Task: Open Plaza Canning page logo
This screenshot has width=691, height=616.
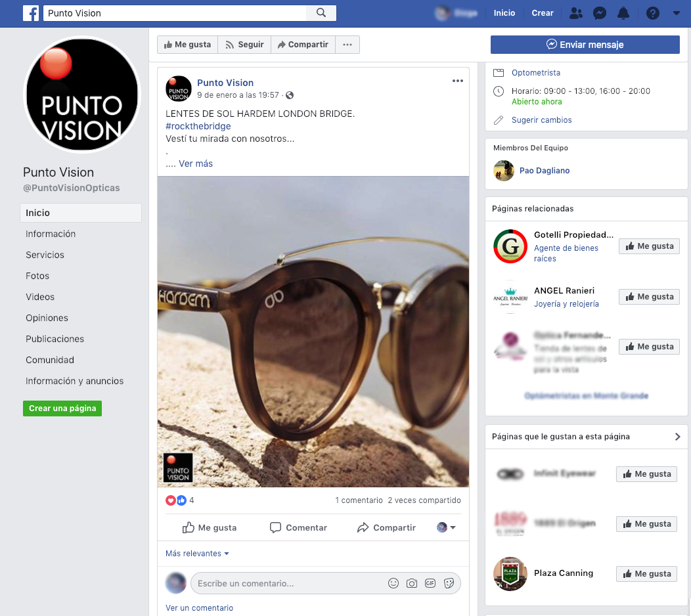Action: pyautogui.click(x=510, y=574)
